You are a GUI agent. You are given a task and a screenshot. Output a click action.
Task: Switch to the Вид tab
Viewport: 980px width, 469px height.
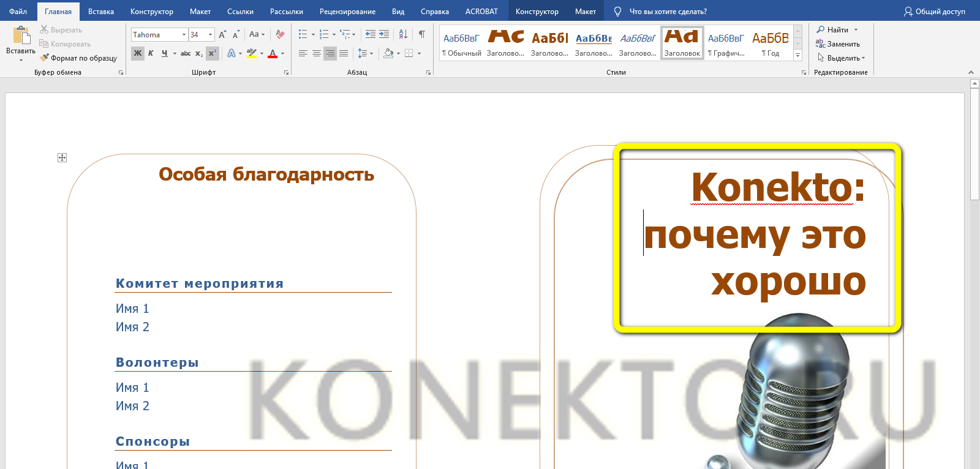(398, 12)
